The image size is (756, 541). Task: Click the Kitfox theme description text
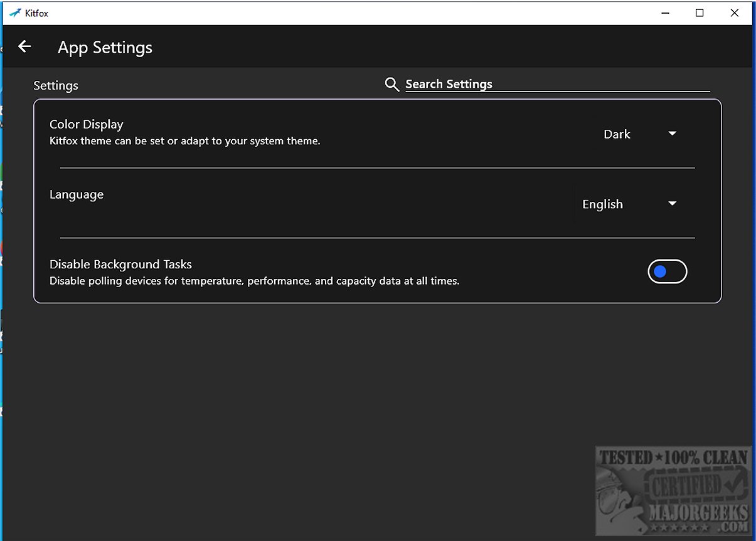pyautogui.click(x=184, y=141)
